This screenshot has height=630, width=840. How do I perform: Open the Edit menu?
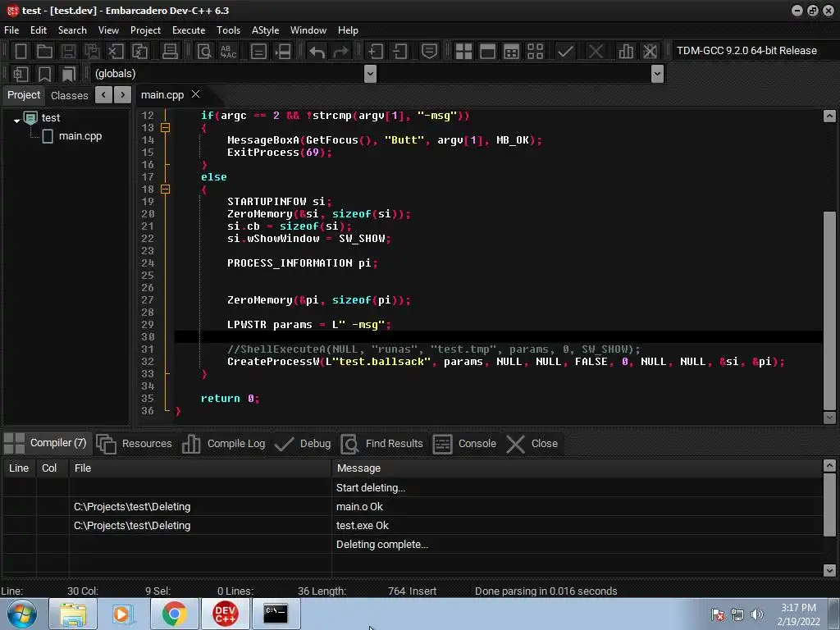pyautogui.click(x=38, y=30)
